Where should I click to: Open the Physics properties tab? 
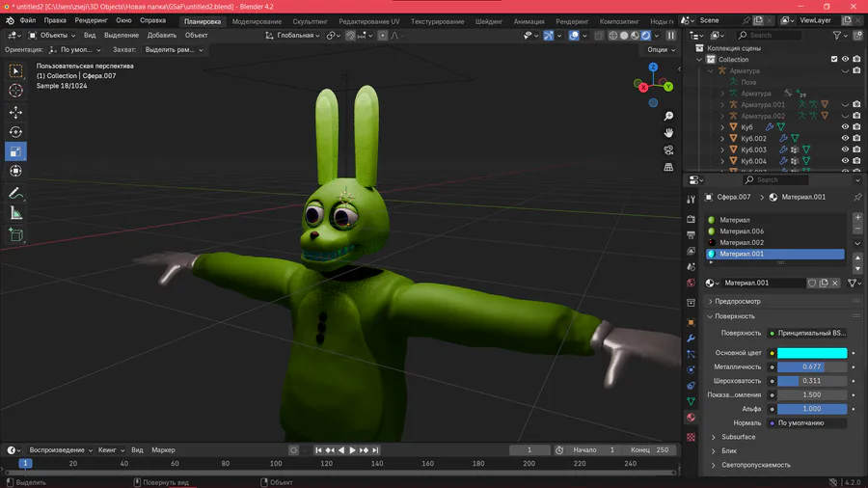tap(691, 369)
